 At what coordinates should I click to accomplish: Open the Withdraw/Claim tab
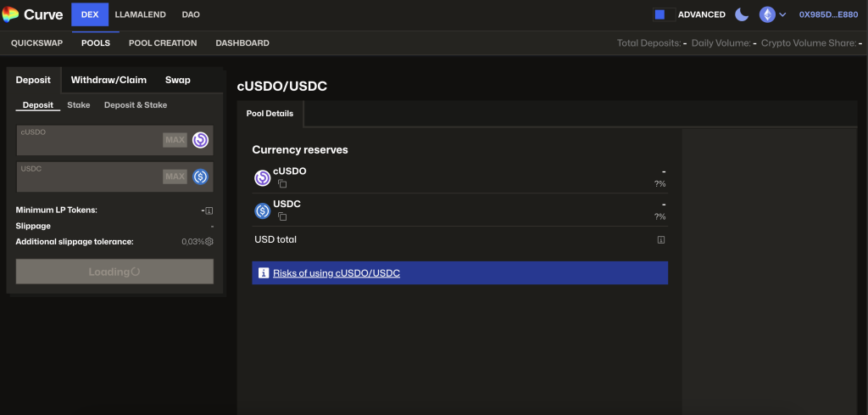tap(108, 80)
